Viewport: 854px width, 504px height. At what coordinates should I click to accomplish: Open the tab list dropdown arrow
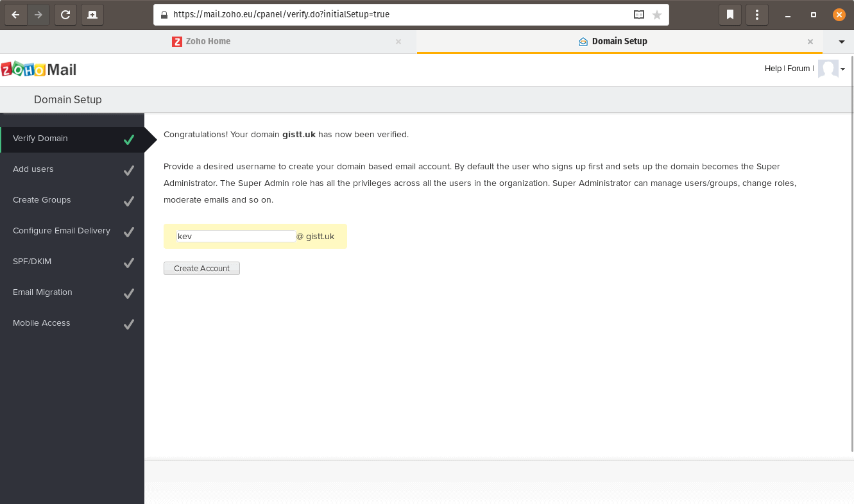[841, 40]
